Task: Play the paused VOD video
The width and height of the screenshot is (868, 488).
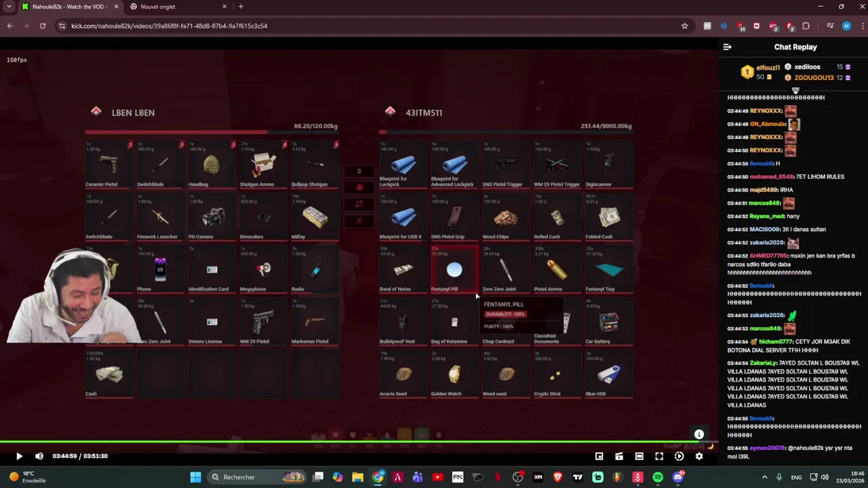Action: point(19,456)
